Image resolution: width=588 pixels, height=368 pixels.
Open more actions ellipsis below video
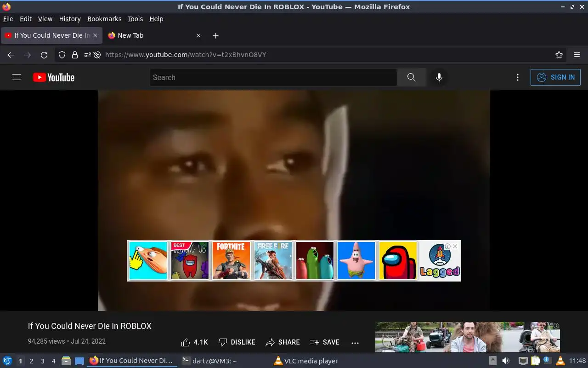coord(355,343)
